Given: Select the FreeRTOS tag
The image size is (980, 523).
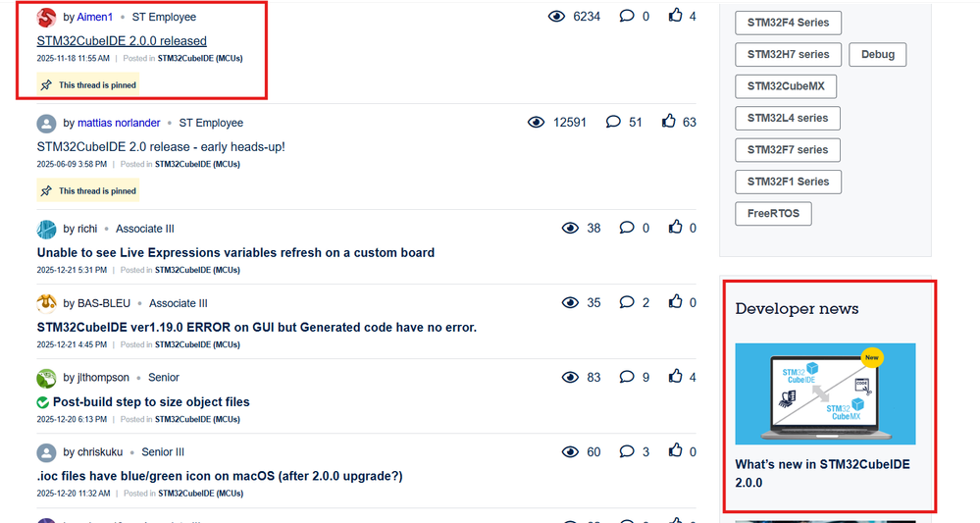Looking at the screenshot, I should 773,214.
